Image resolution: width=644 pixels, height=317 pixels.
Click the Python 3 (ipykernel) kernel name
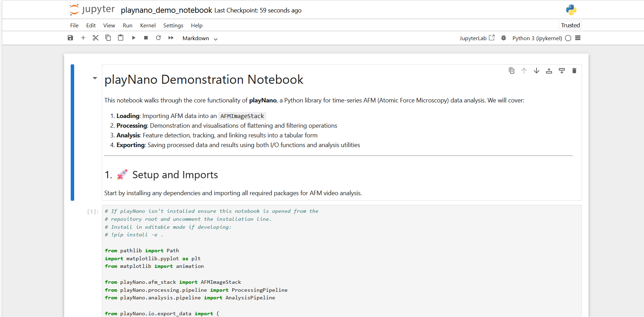coord(537,38)
